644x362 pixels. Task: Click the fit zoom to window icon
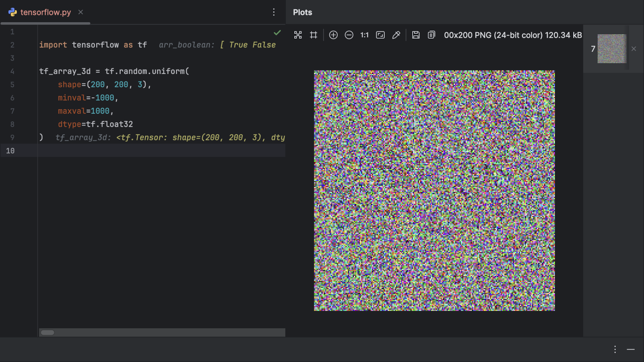click(x=380, y=35)
